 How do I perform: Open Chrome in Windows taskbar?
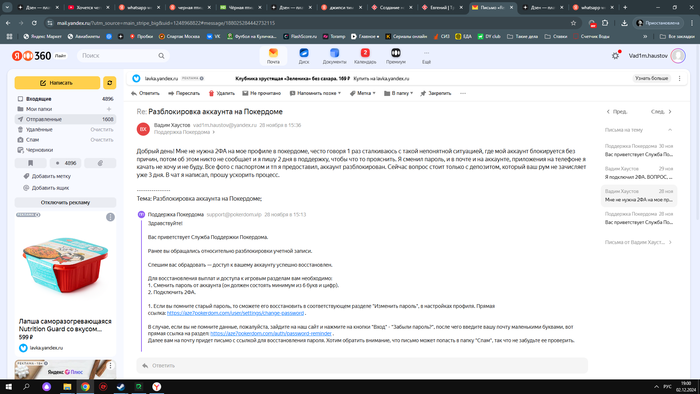pyautogui.click(x=85, y=387)
